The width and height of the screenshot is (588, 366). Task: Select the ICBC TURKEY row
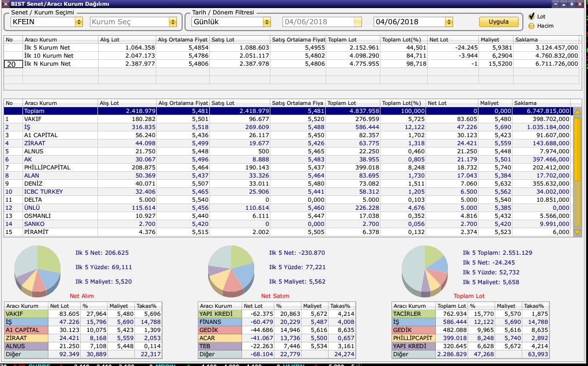pos(287,191)
